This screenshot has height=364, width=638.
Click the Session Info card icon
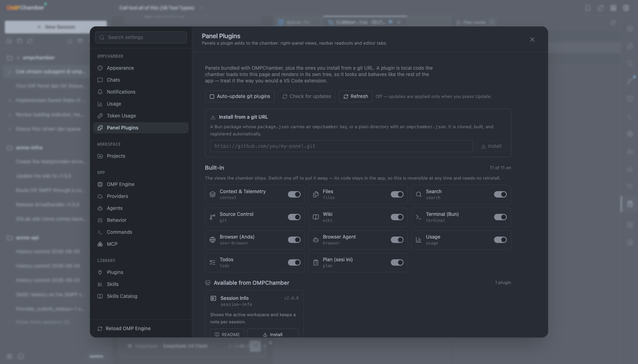coord(213,298)
